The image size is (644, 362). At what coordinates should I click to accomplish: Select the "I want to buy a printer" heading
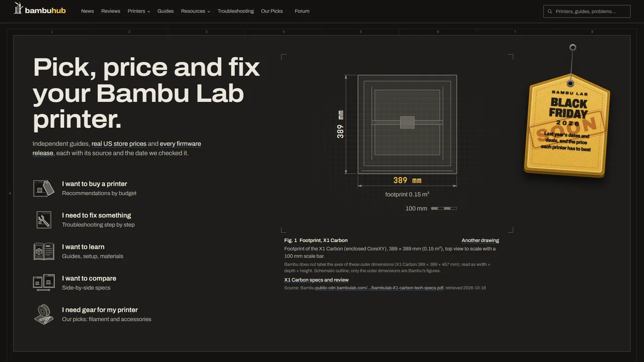[x=95, y=184]
